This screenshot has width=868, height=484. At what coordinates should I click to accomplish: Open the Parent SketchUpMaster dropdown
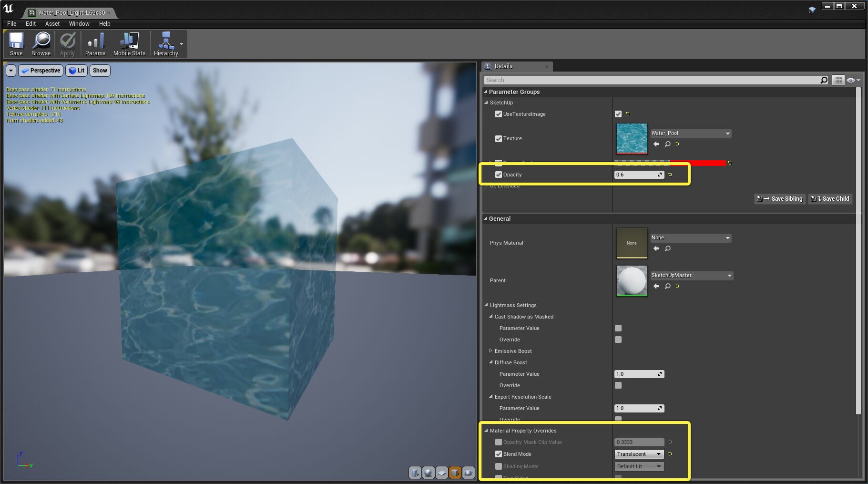pos(691,275)
